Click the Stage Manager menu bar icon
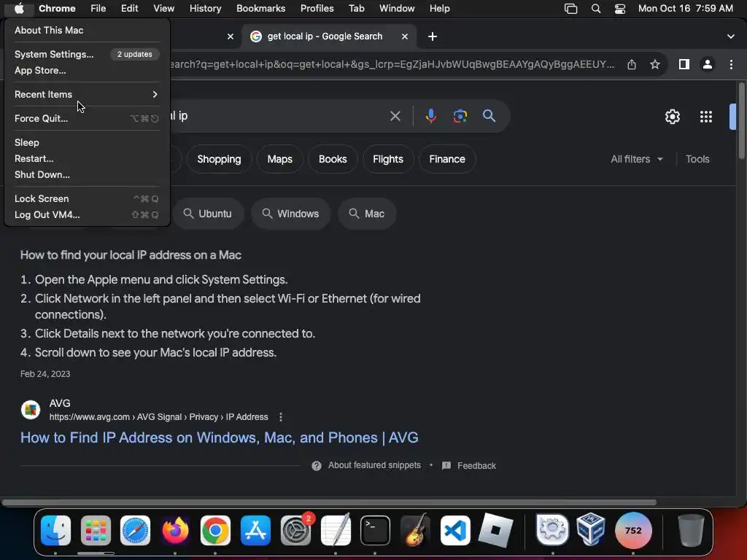 (x=570, y=9)
